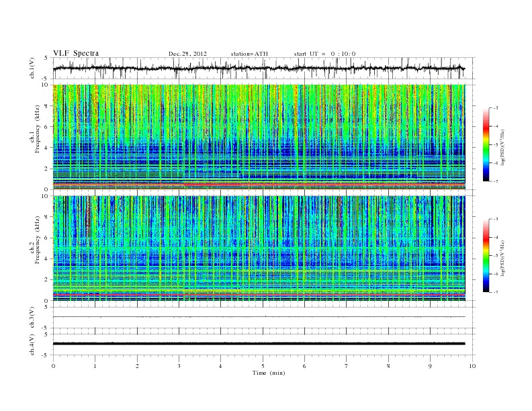Screen dimensions: 532x411
Task: Click the date 'Dec. 28, 2012'
Action: click(187, 54)
